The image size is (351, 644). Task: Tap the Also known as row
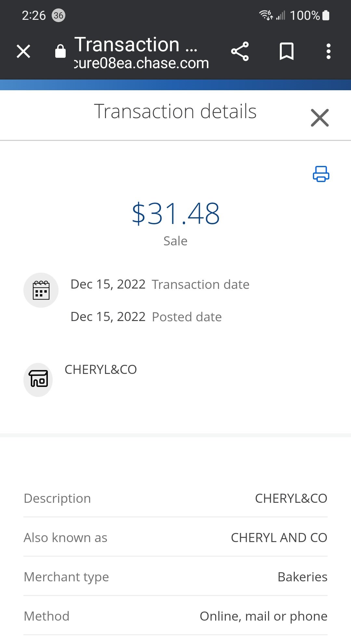175,538
